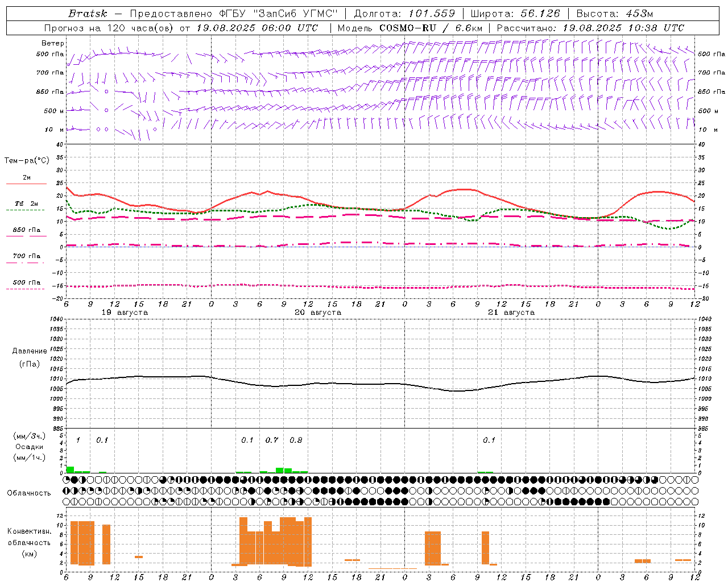This screenshot has width=728, height=582.
Task: Click the "Bratsk" station name in header
Action: tap(88, 14)
